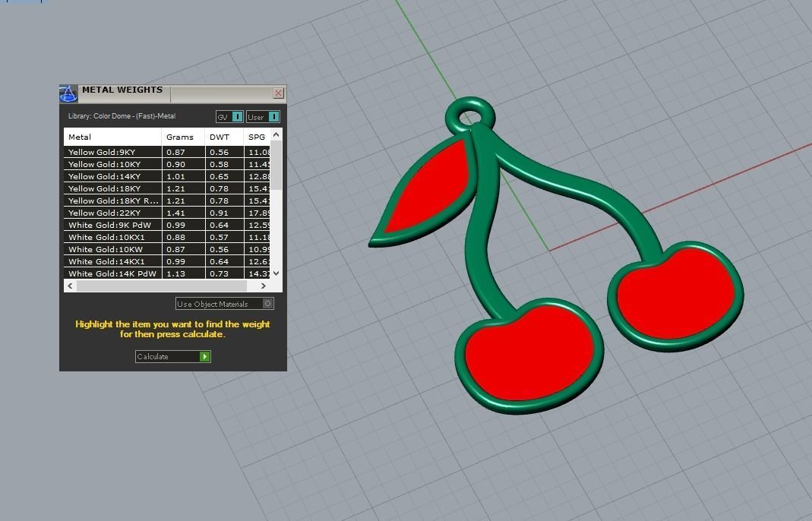Select the Yellow Gold:14KY row
The width and height of the screenshot is (812, 521).
[167, 176]
